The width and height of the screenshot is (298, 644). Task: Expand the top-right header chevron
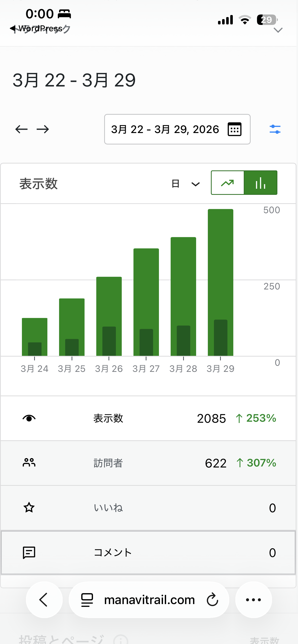pyautogui.click(x=278, y=30)
